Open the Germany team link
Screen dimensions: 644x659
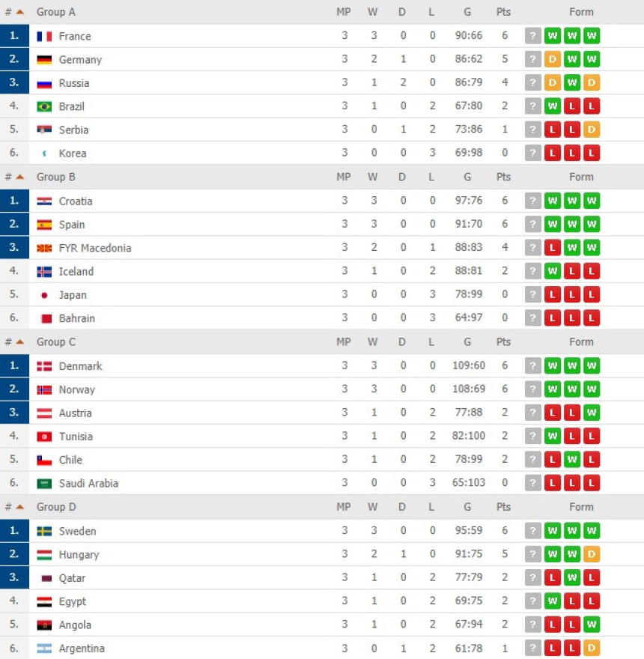[x=80, y=60]
